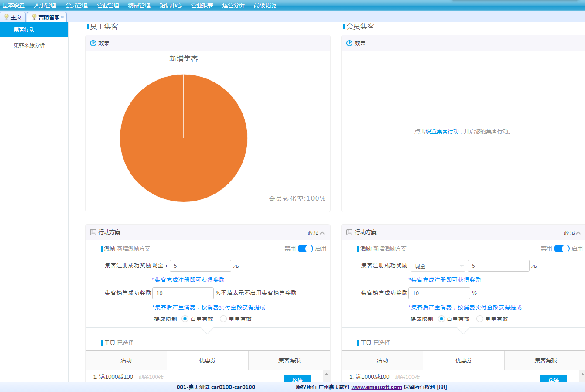Screen dimensions: 585x392
Task: Collapse 员工集客 行动方案 with 收起
Action: pos(316,233)
